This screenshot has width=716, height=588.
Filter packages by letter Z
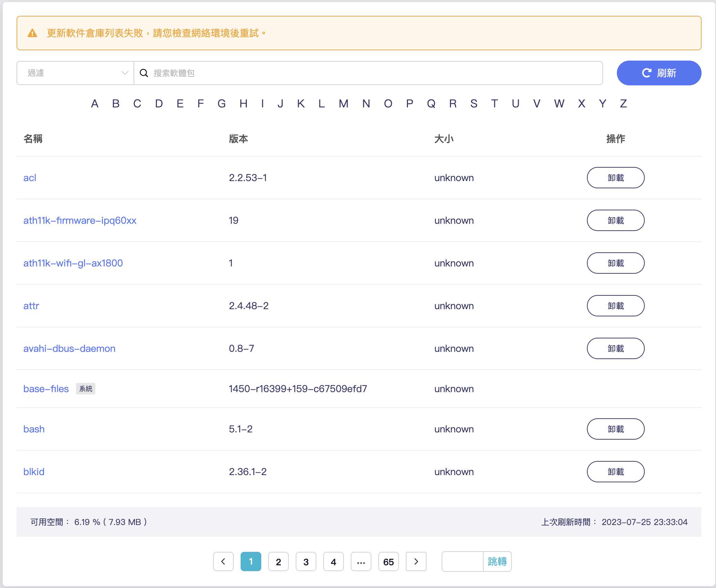pos(623,104)
